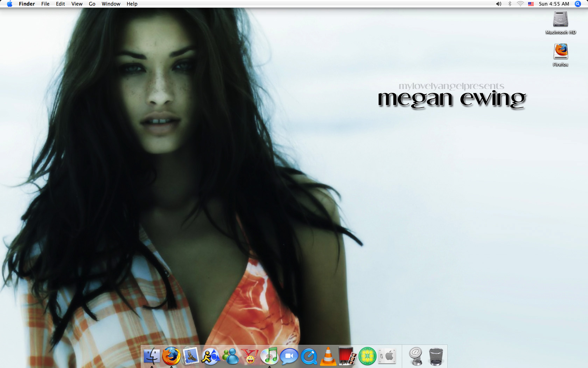
Task: Open Photo Booth from the Dock
Action: (348, 356)
